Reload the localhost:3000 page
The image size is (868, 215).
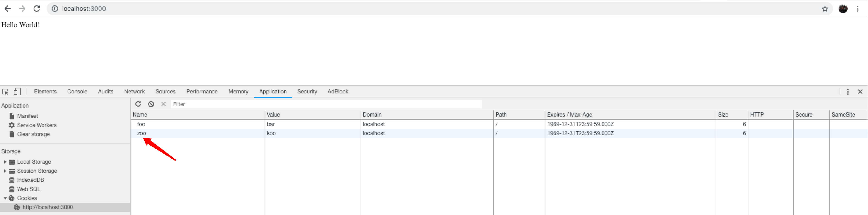(37, 9)
